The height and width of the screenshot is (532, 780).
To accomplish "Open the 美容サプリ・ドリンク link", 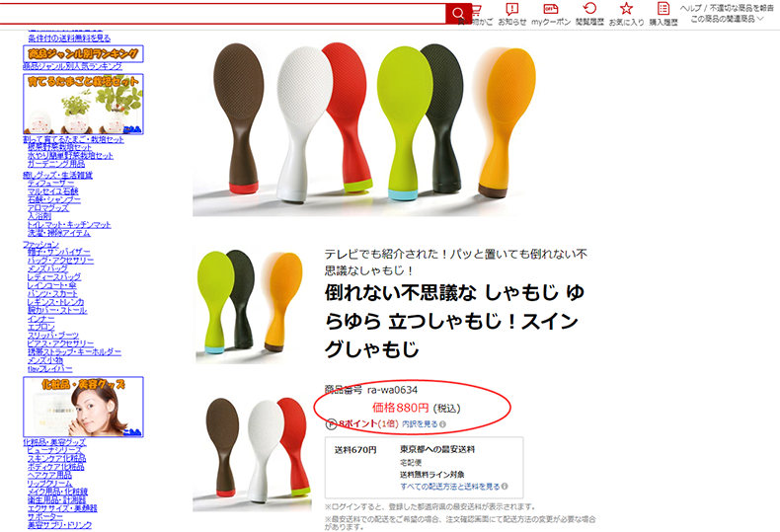I will 59,525.
